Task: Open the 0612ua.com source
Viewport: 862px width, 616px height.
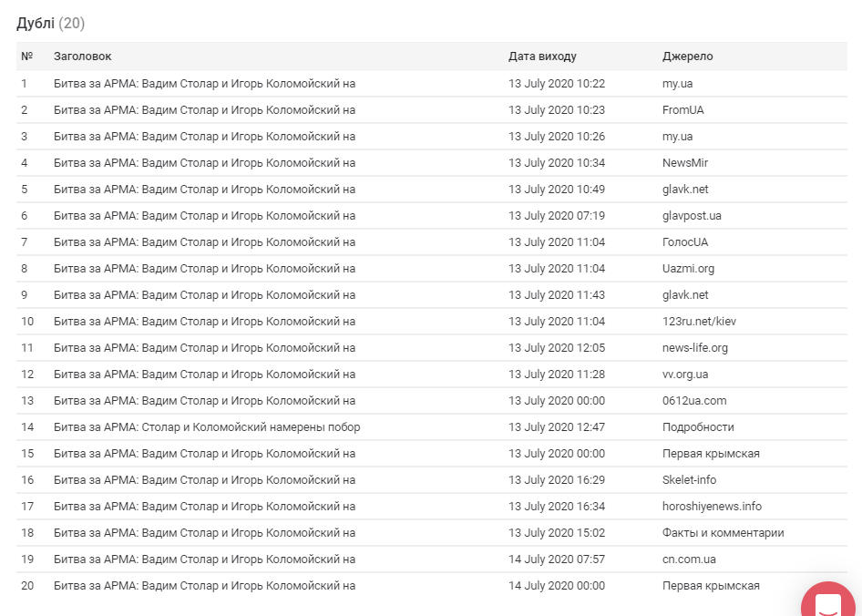Action: [x=694, y=401]
